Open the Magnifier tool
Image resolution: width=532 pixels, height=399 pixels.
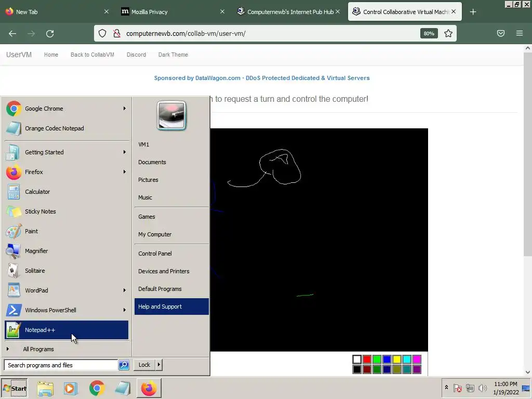point(66,251)
